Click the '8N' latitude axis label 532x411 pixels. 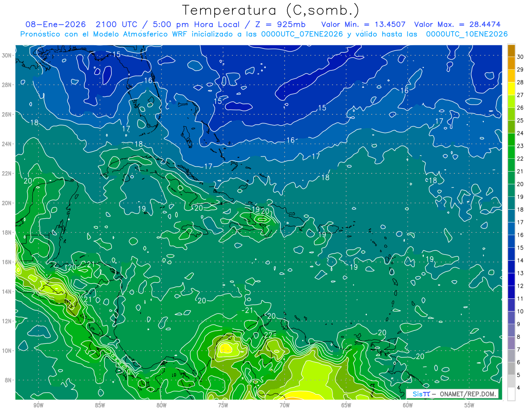(x=9, y=380)
